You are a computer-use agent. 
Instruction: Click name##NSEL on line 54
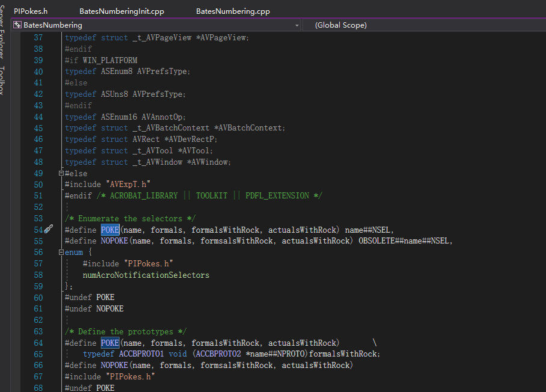click(368, 230)
